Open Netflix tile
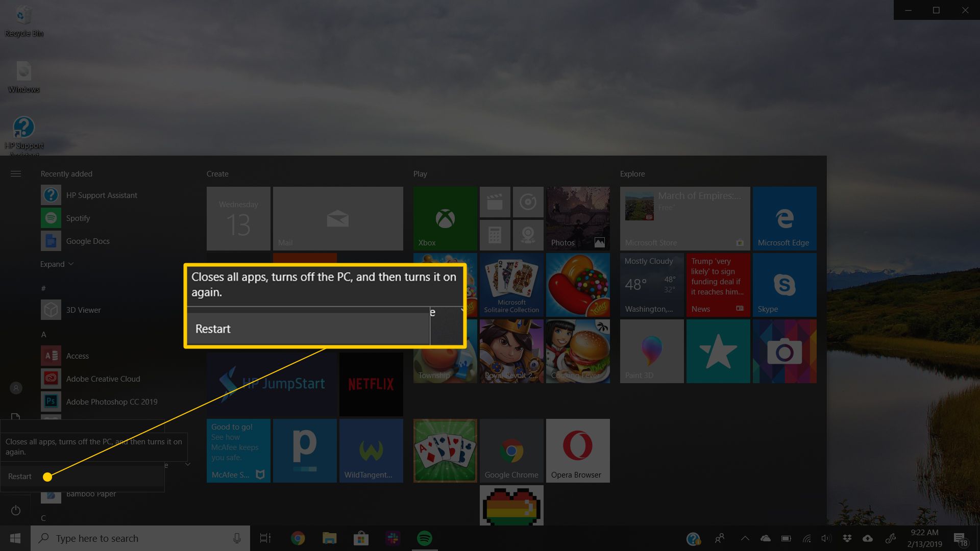This screenshot has height=551, width=980. (x=370, y=383)
